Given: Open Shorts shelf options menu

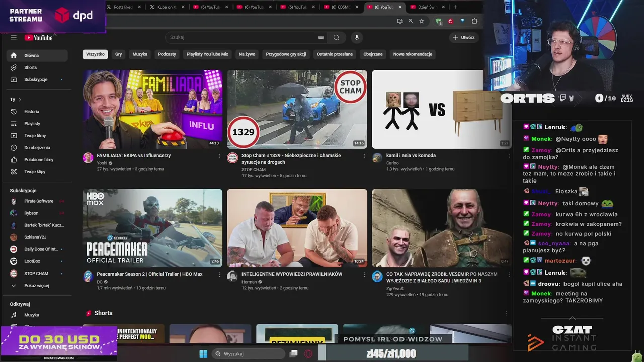Looking at the screenshot, I should coord(506,313).
